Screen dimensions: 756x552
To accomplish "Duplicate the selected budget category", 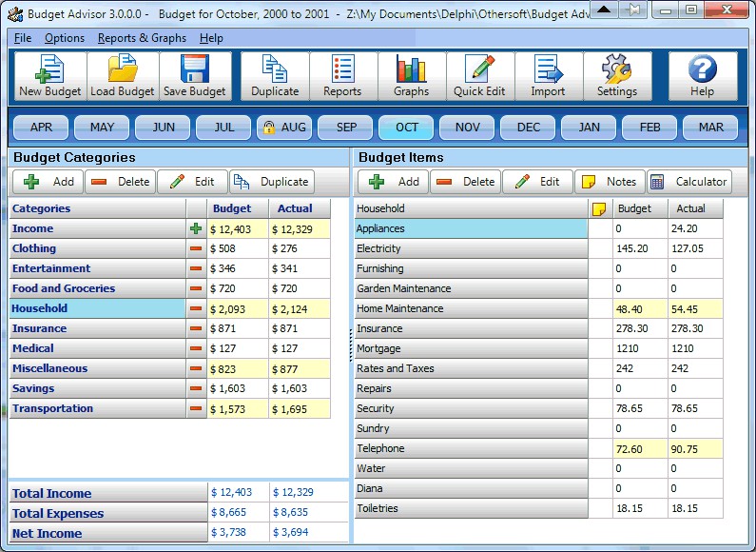I will coord(272,182).
